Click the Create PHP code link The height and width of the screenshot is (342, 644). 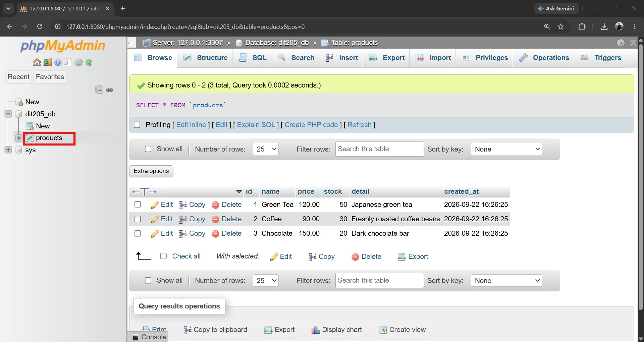pyautogui.click(x=311, y=125)
